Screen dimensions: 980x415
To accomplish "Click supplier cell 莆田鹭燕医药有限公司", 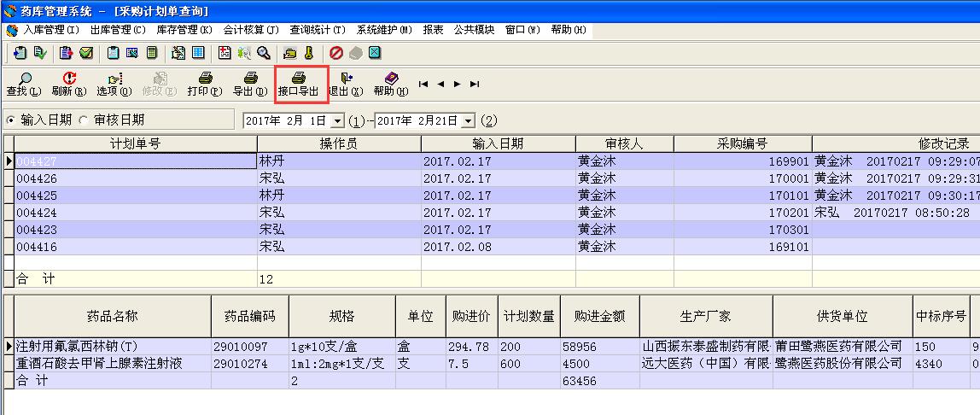I will (x=843, y=346).
